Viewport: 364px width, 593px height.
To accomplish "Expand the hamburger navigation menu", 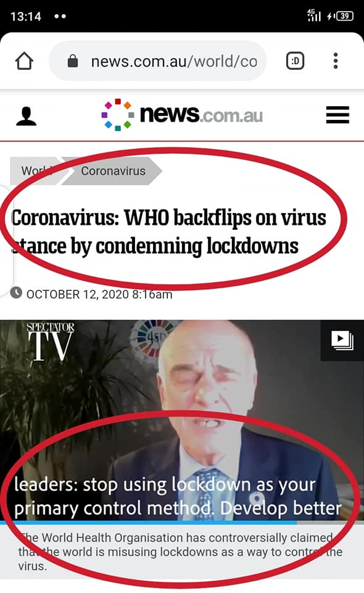I will 337,115.
